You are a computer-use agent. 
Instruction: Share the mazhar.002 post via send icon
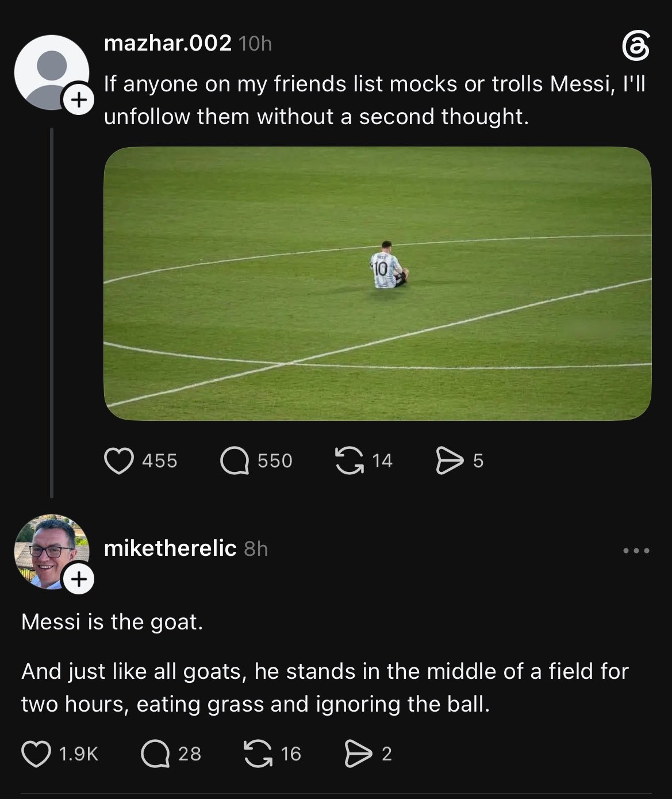450,460
